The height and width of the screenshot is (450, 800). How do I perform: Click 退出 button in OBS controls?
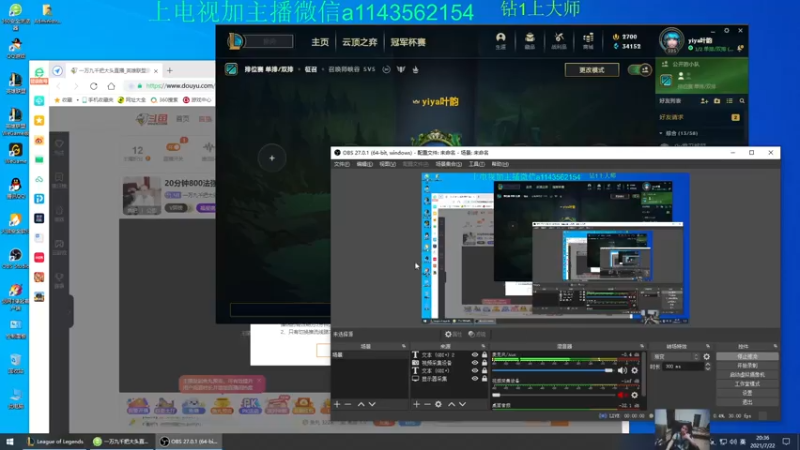[747, 402]
